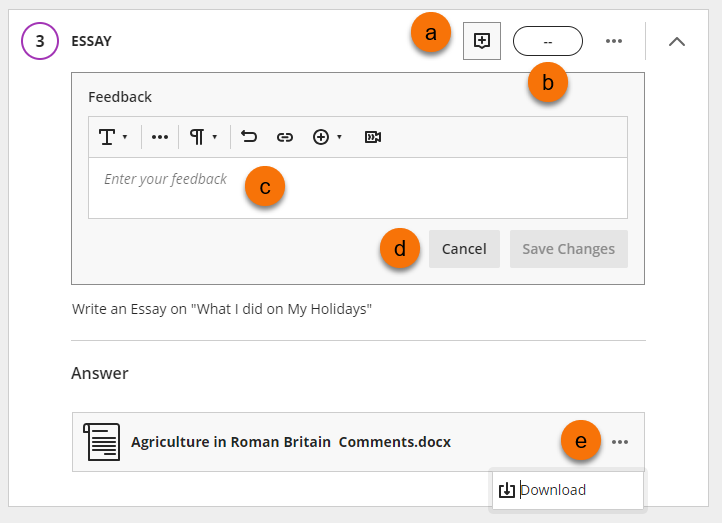Screen dimensions: 722x523
Task: Open the insert content plus dropdown
Action: tap(326, 137)
